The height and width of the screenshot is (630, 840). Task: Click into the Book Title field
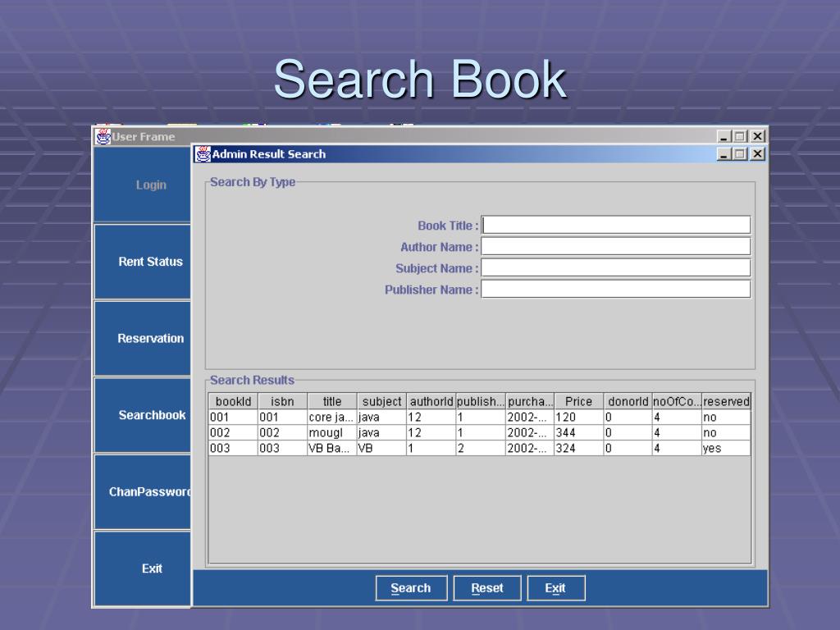click(615, 226)
